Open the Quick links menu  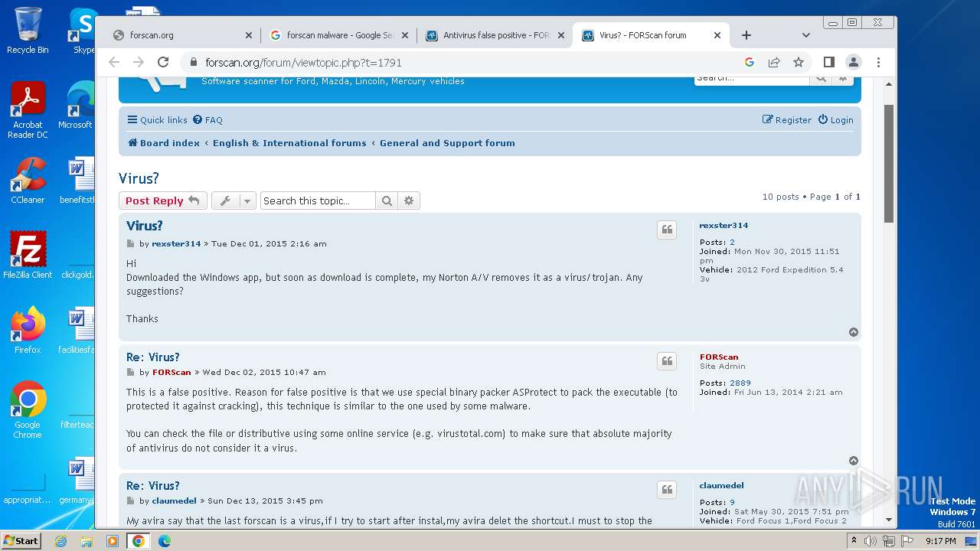(157, 120)
